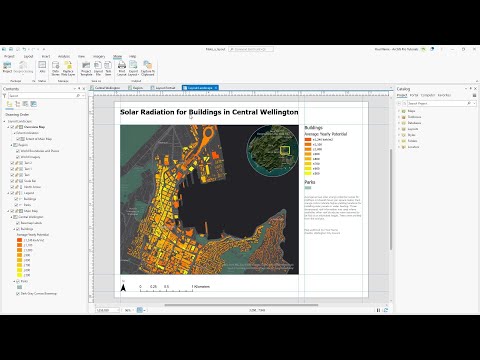The image size is (480, 360).
Task: Toggle the Overview Map element checkbox
Action: [x=12, y=127]
